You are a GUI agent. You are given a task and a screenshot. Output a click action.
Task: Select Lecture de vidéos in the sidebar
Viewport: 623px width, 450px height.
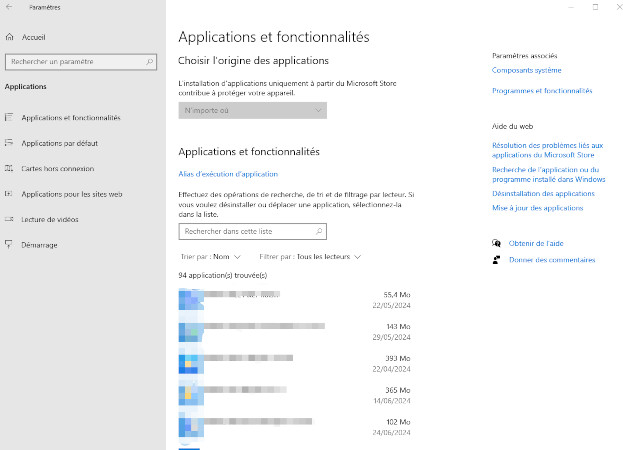(50, 219)
